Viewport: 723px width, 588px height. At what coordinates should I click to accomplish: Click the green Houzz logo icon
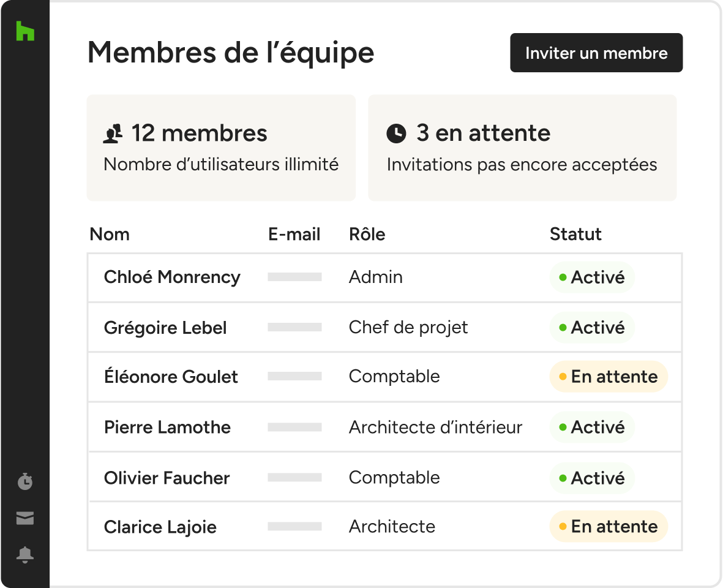click(x=25, y=31)
